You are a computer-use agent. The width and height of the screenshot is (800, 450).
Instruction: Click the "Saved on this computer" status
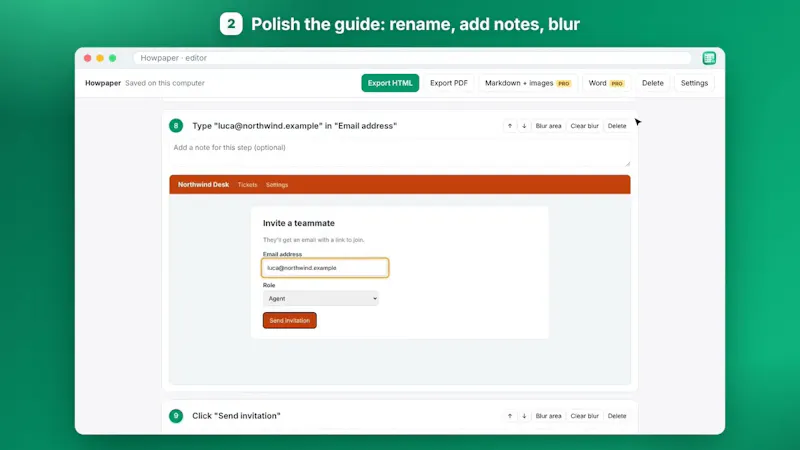pos(165,83)
